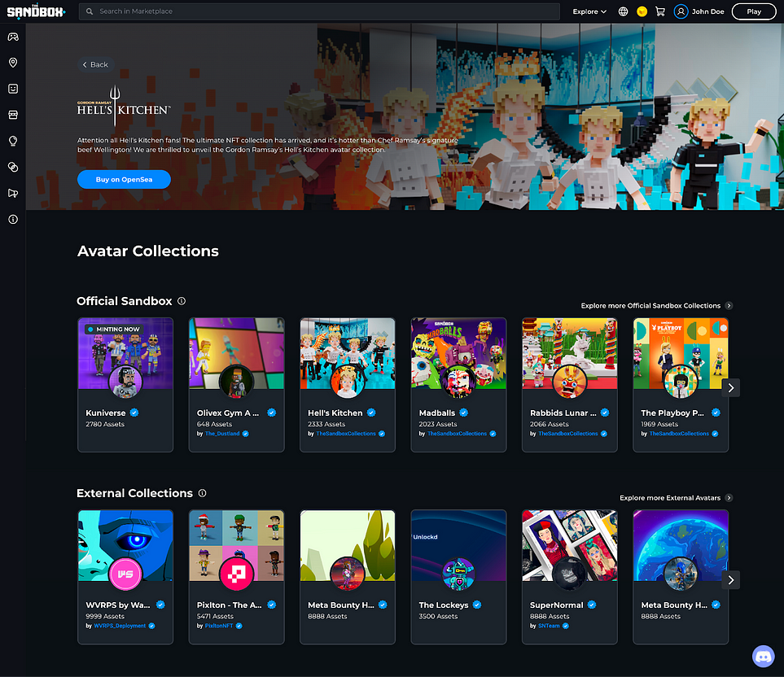Open the shopping cart

coord(660,11)
